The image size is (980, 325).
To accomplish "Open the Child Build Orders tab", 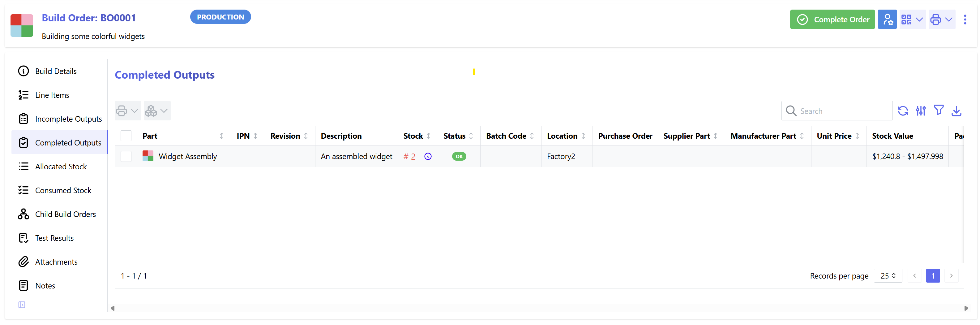I will pos(66,214).
